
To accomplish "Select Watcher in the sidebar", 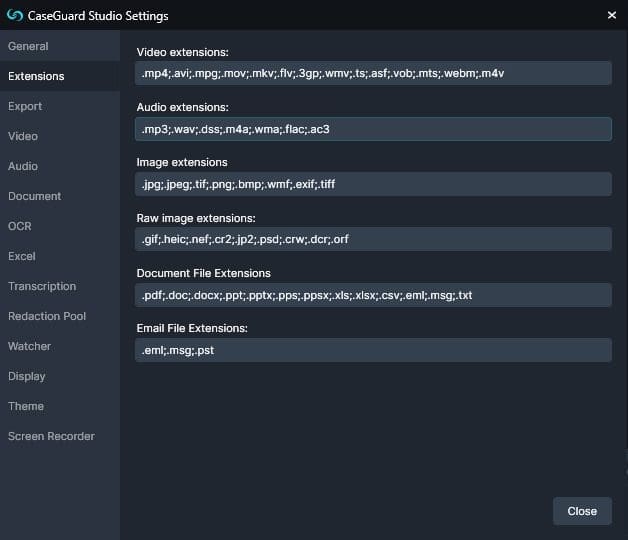I will (60, 347).
